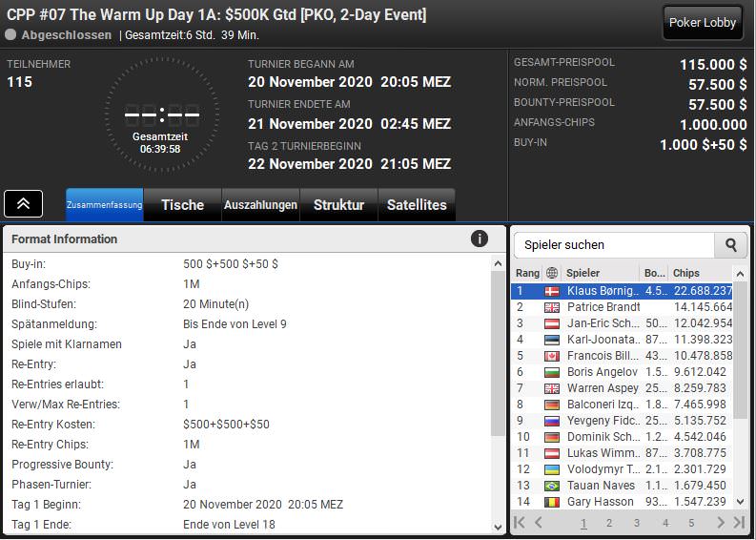Open the Poker Lobby

703,23
